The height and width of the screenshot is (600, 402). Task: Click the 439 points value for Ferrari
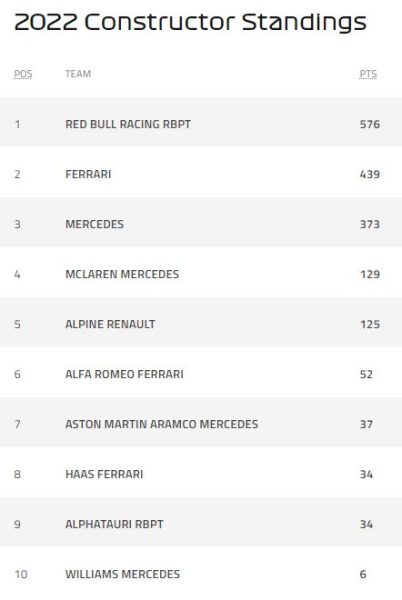tap(369, 174)
